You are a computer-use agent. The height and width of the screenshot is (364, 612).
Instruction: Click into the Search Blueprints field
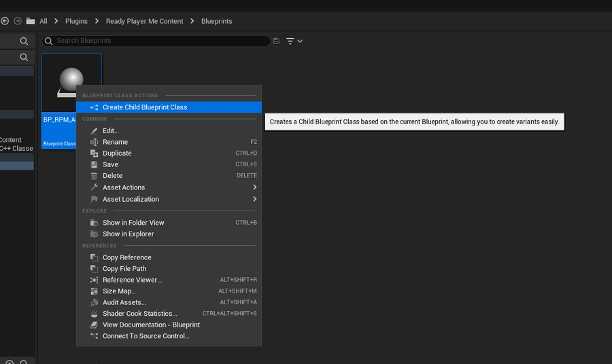tap(156, 41)
